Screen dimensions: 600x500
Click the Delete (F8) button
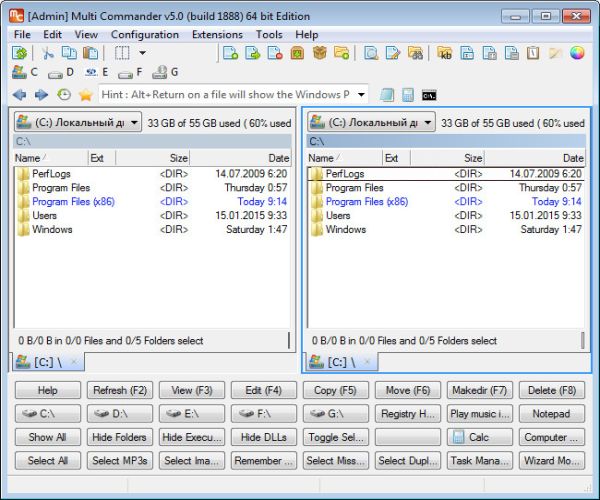(552, 390)
